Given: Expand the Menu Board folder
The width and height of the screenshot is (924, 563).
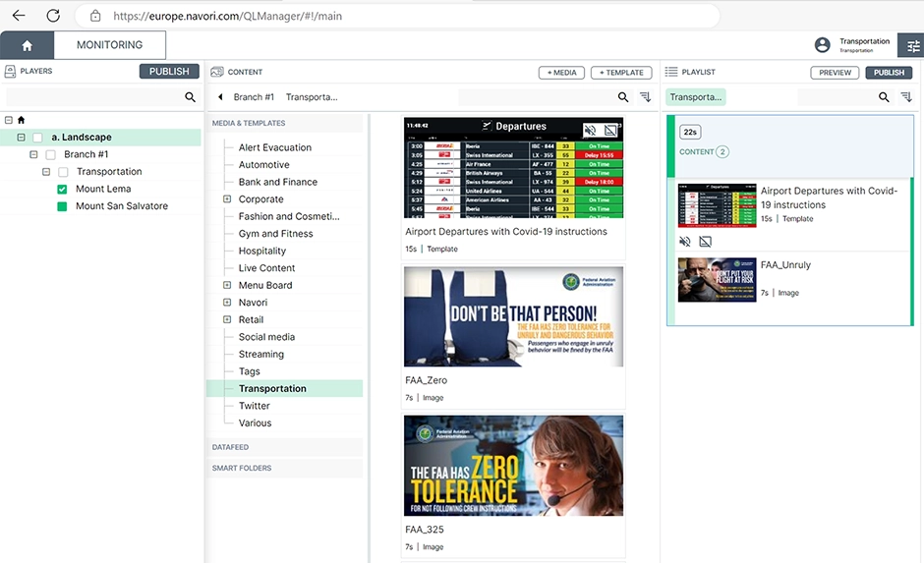Looking at the screenshot, I should (x=227, y=285).
